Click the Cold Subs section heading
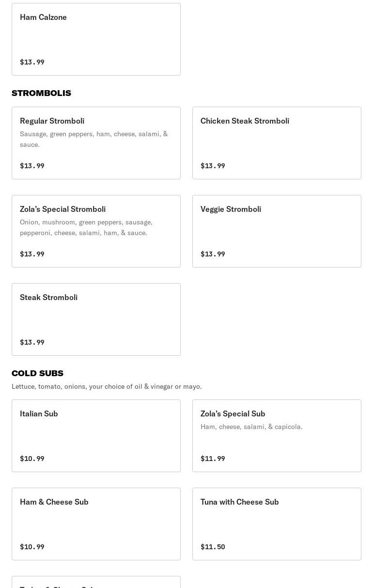 tap(37, 373)
